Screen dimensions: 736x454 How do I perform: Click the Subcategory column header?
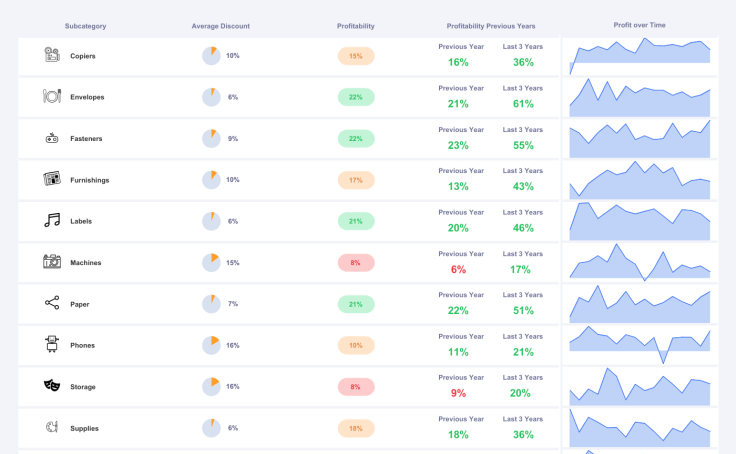(85, 26)
